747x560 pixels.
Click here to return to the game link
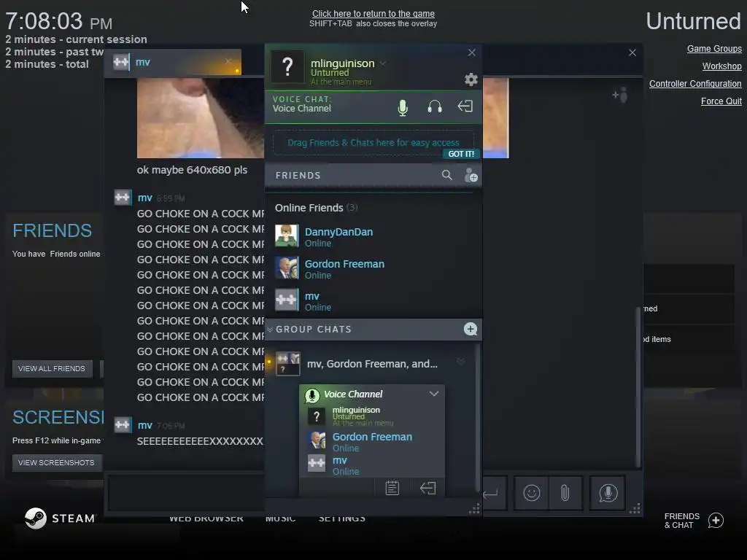coord(373,14)
